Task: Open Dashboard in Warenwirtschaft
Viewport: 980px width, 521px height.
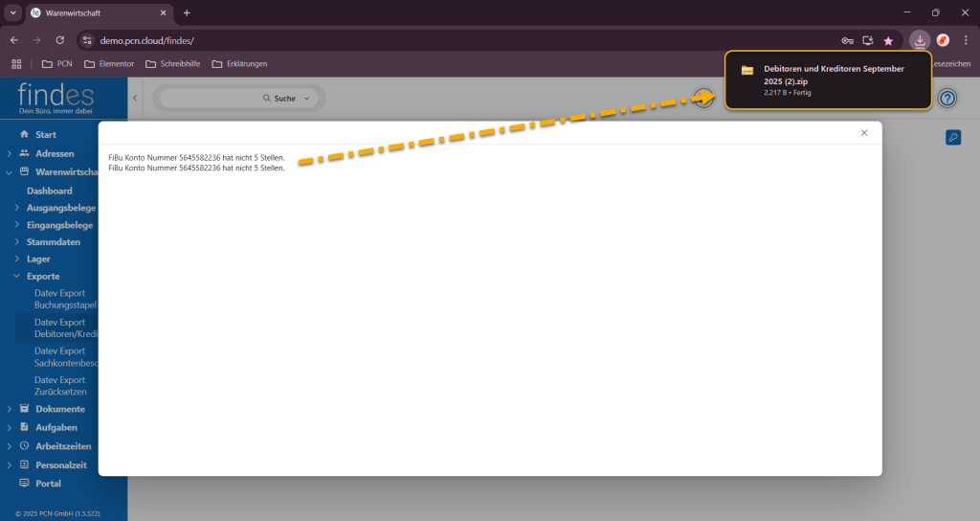Action: click(50, 191)
